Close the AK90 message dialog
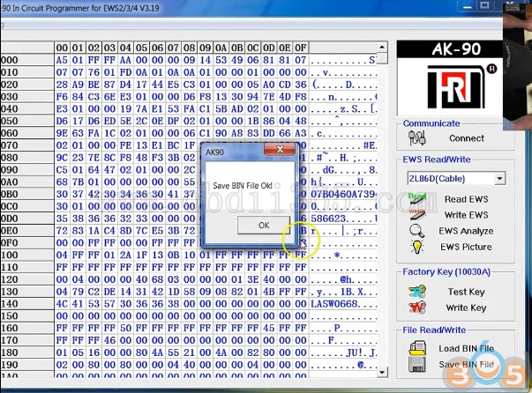This screenshot has width=532, height=393. tap(280, 149)
